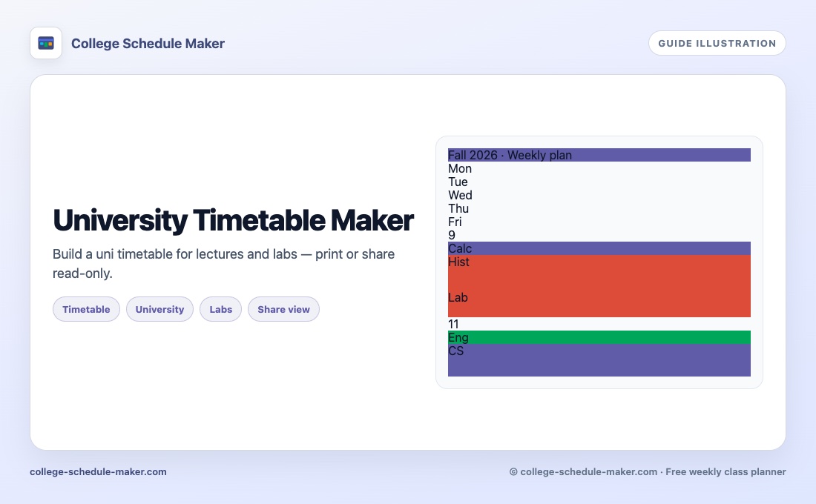This screenshot has width=816, height=504.
Task: Select the University tag pill
Action: click(159, 310)
